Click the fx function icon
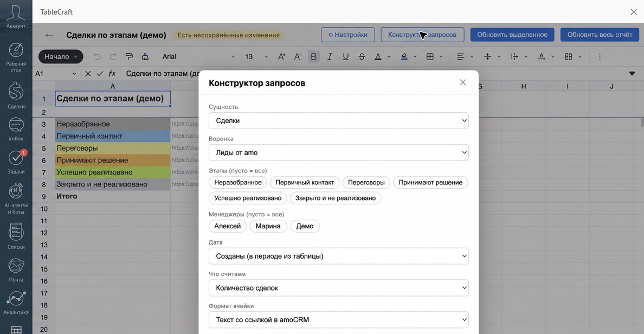 pos(112,74)
